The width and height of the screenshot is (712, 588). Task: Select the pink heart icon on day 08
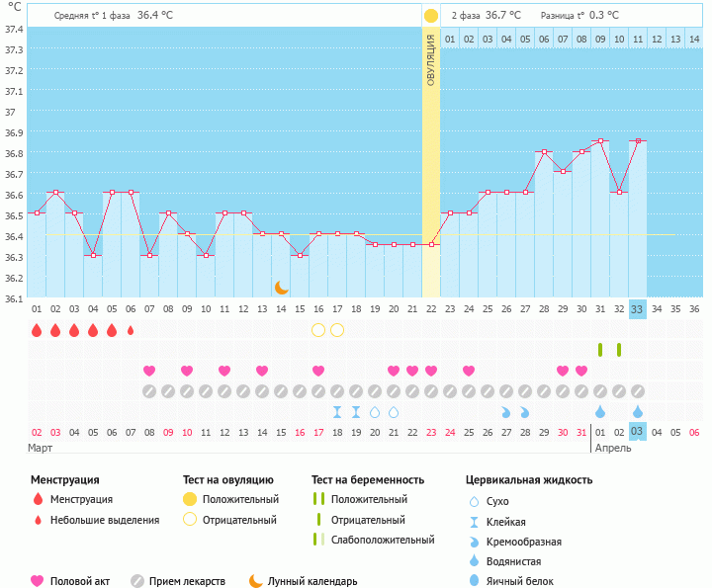(149, 371)
